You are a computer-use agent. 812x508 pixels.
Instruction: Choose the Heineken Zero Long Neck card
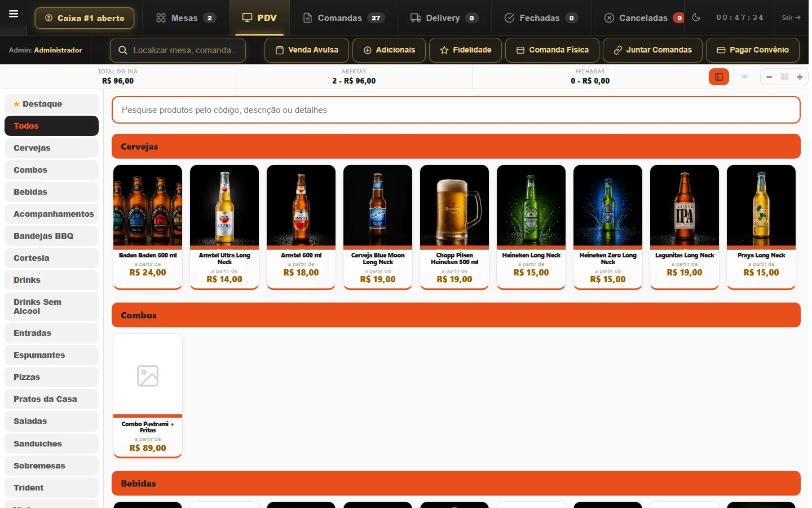point(608,227)
